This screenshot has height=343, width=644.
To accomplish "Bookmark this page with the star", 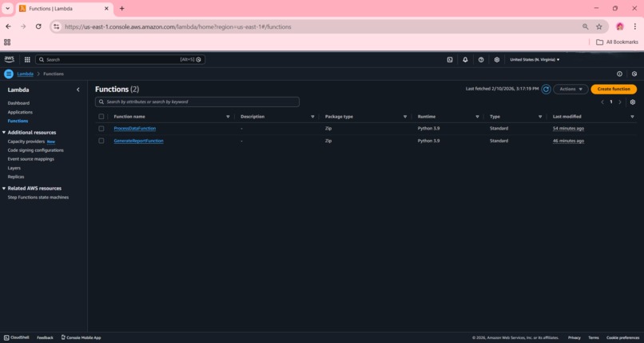I will [599, 26].
